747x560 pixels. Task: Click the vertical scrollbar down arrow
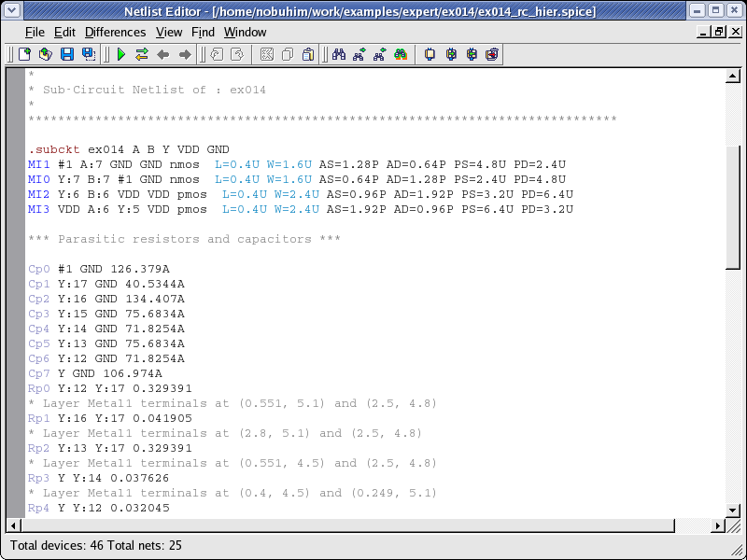(x=733, y=510)
